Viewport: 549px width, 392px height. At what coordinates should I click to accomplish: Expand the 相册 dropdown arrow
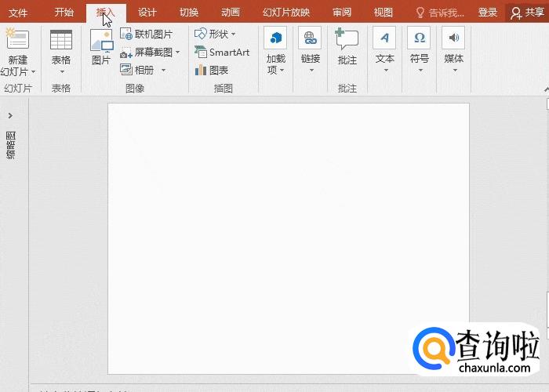click(x=163, y=71)
